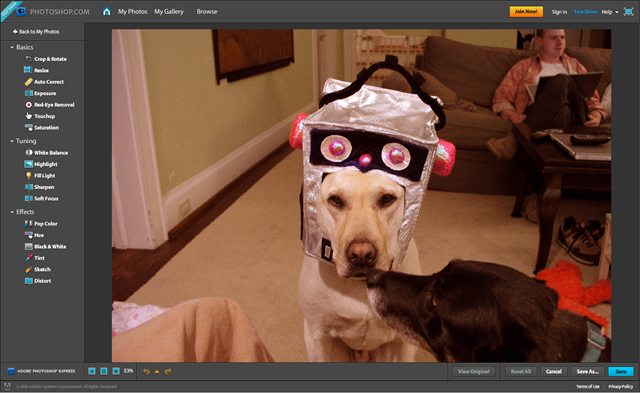This screenshot has width=640, height=393.
Task: Click the 53% zoom percentage
Action: coord(129,371)
